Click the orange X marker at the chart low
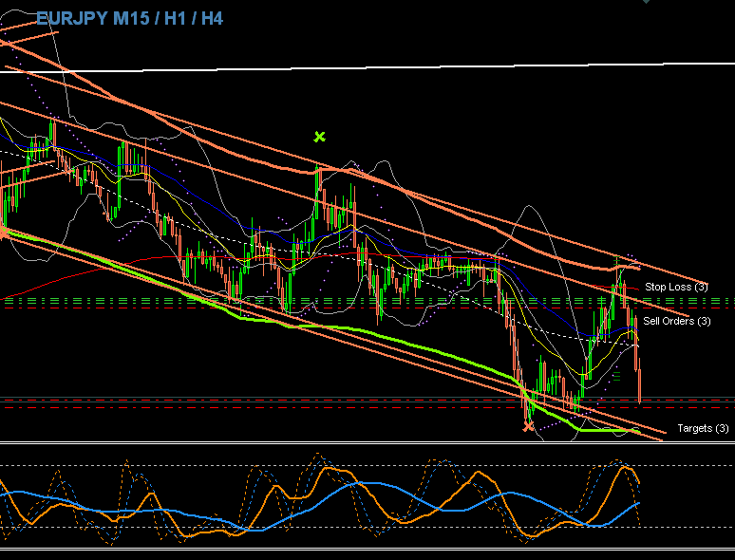This screenshot has height=560, width=735. 528,426
